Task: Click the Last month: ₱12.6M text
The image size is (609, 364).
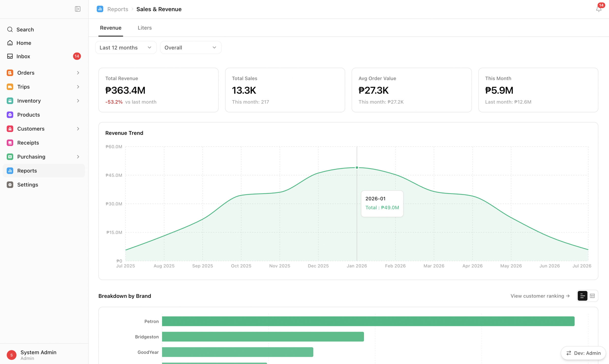Action: [x=508, y=102]
